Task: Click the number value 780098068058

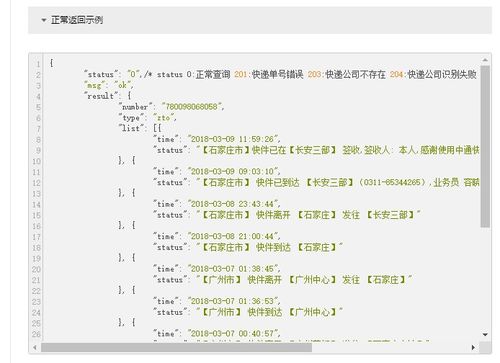Action: (x=192, y=107)
